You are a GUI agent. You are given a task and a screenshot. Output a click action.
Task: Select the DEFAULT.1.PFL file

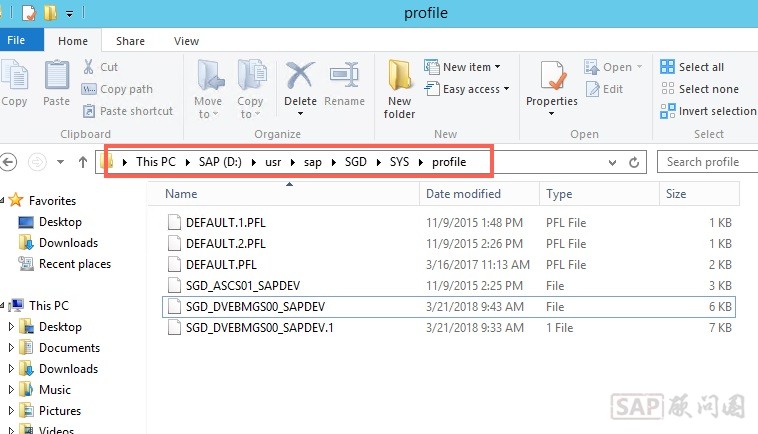pos(449,223)
